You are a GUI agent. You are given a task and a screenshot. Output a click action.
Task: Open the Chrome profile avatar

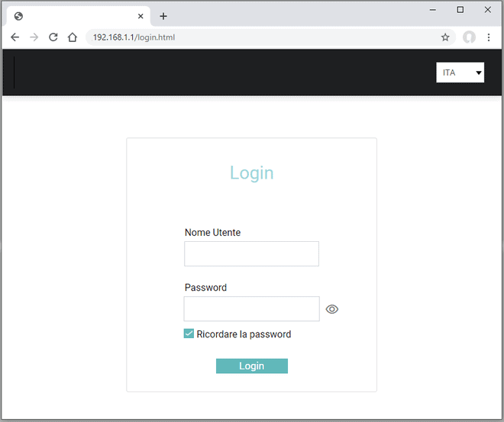tap(469, 37)
